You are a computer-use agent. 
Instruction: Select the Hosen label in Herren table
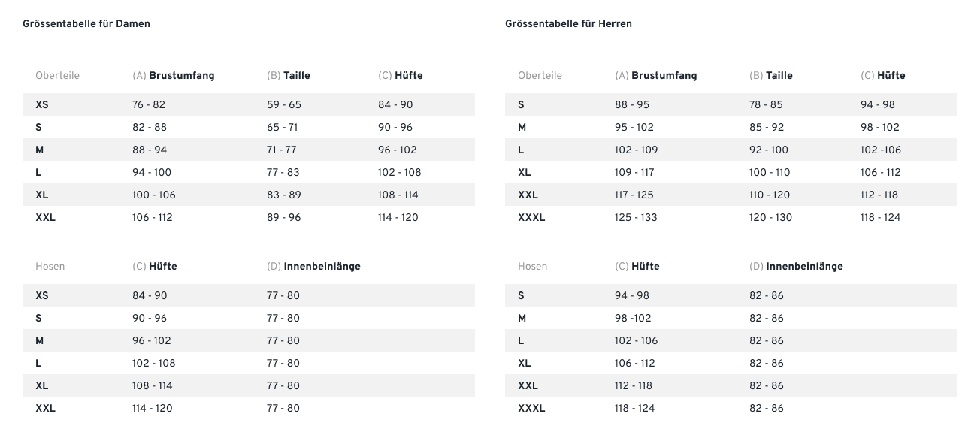click(532, 267)
